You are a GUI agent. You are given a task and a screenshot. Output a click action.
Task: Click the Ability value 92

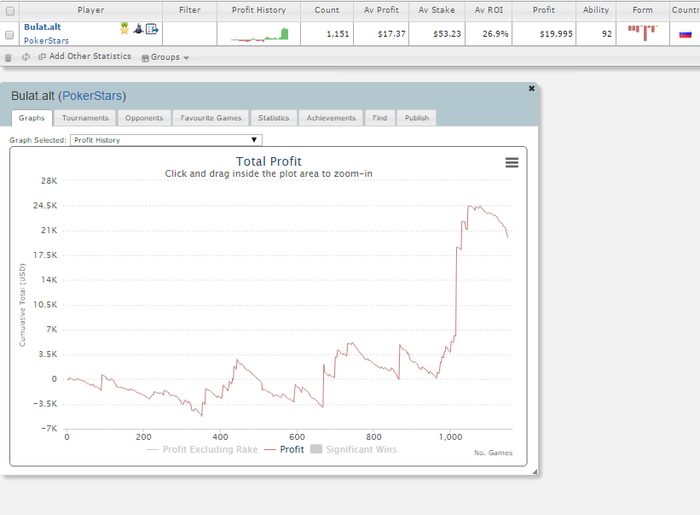[607, 34]
